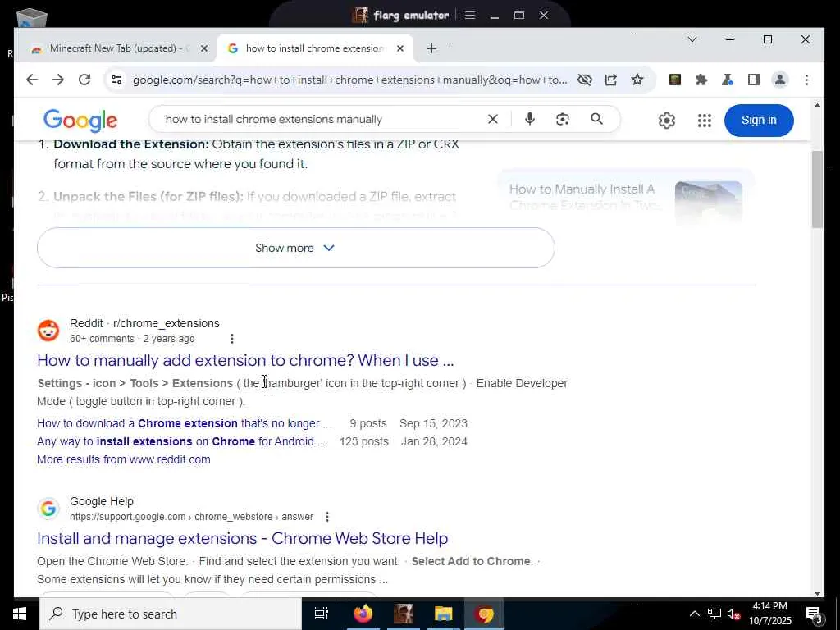Open a new Chrome tab
The height and width of the screenshot is (630, 840).
[431, 48]
